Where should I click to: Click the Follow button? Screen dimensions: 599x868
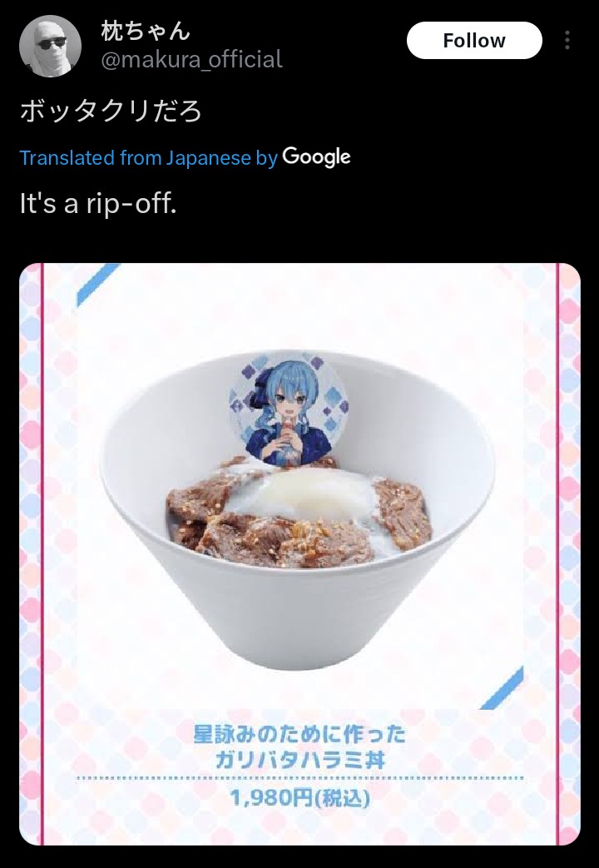point(474,41)
